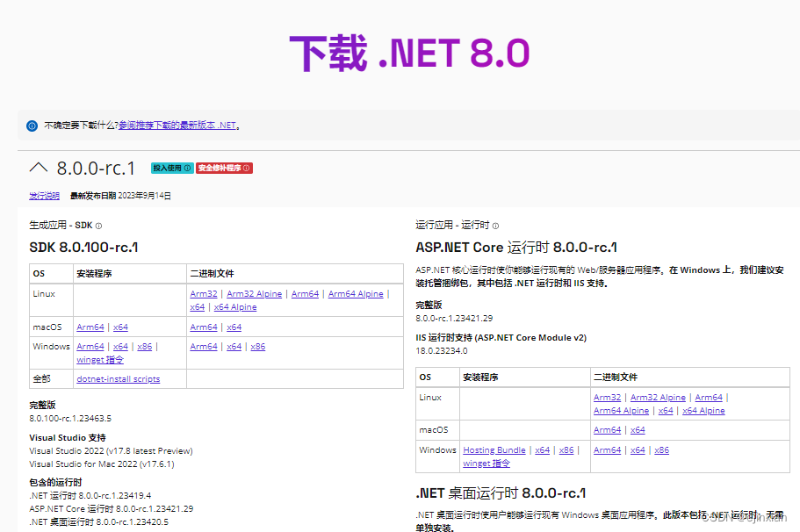This screenshot has height=532, width=800.
Task: Click the blue info icon in the notice bar
Action: (32, 126)
